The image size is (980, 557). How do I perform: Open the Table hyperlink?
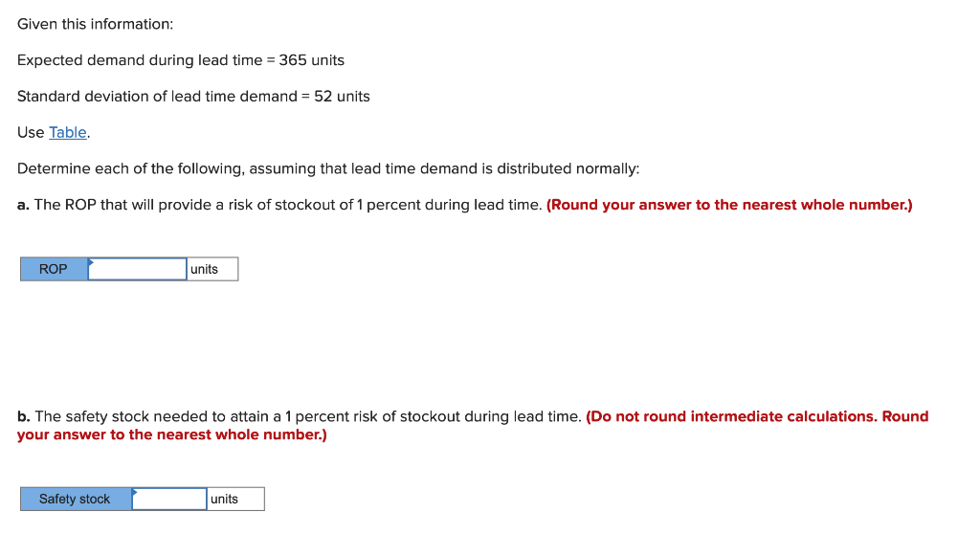(x=67, y=132)
